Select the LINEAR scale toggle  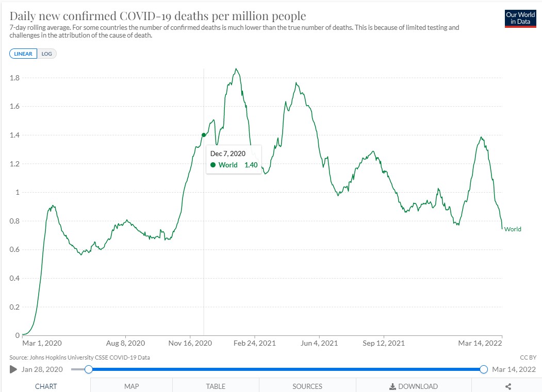click(23, 54)
